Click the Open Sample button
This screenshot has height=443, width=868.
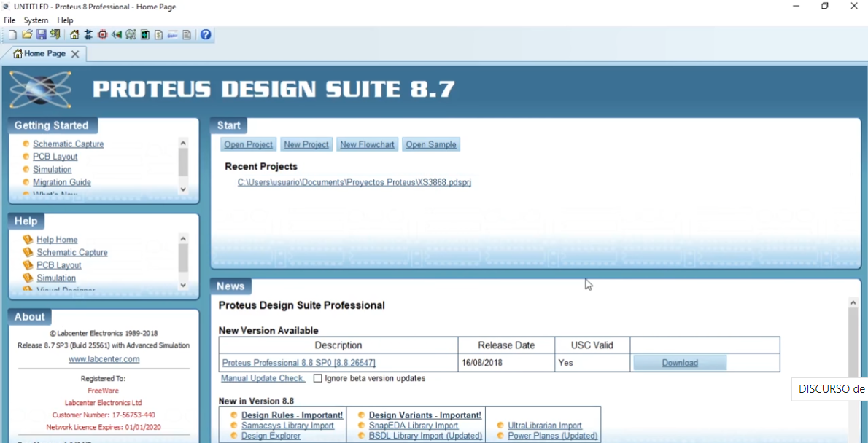coord(431,144)
